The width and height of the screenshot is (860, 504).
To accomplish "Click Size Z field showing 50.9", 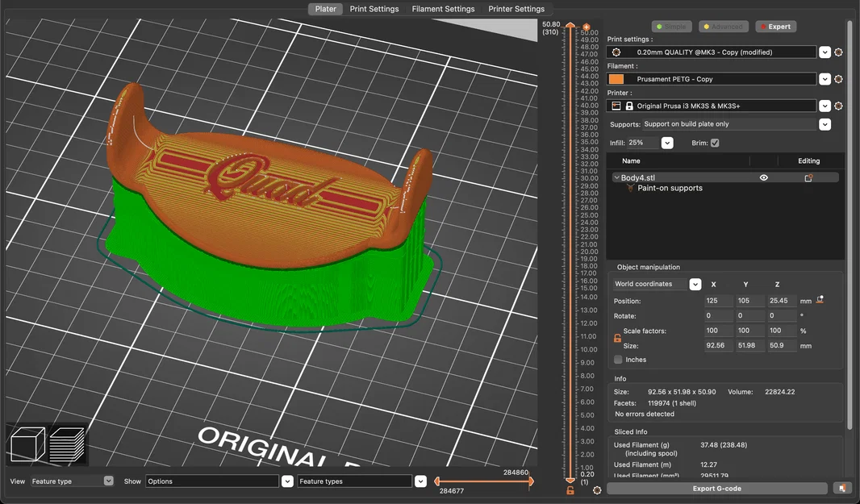I will click(782, 345).
